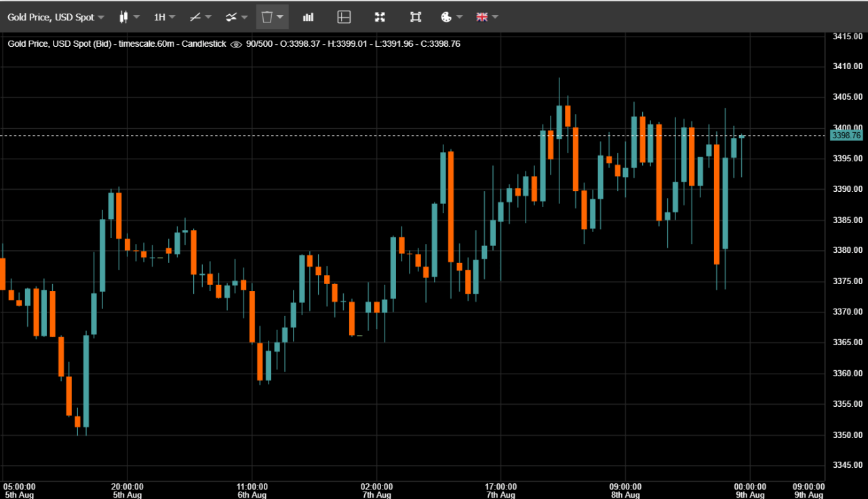Expand the 1H timeframe dropdown
The height and width of the screenshot is (499, 868).
tap(164, 17)
